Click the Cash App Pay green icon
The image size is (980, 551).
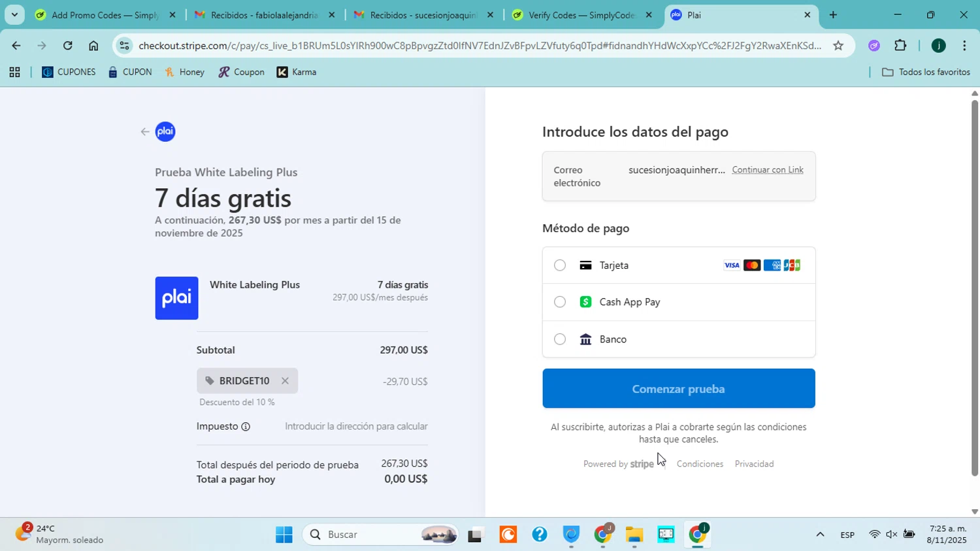pos(585,302)
